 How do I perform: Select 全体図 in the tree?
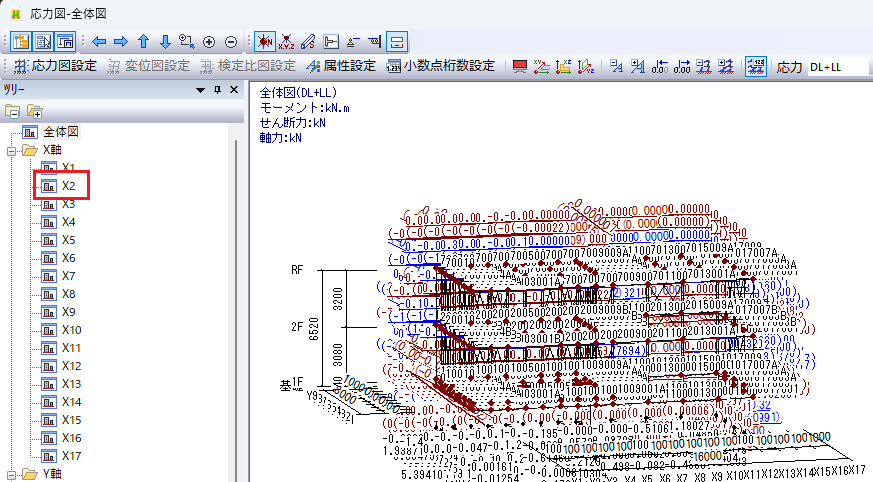(x=60, y=132)
